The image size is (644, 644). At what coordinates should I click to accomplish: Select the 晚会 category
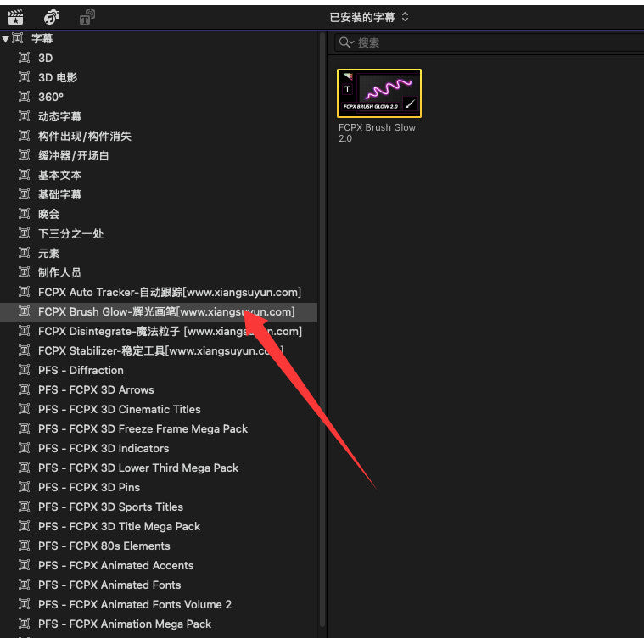click(159, 214)
